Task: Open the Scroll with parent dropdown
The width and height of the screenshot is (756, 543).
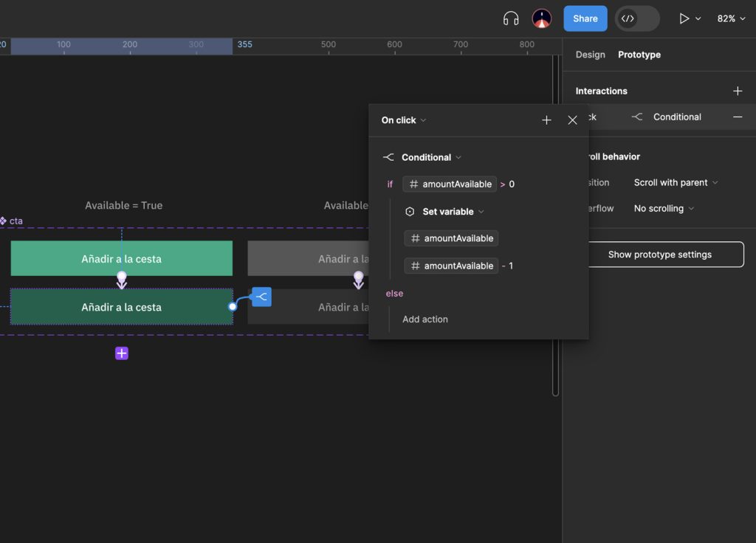Action: click(x=673, y=182)
